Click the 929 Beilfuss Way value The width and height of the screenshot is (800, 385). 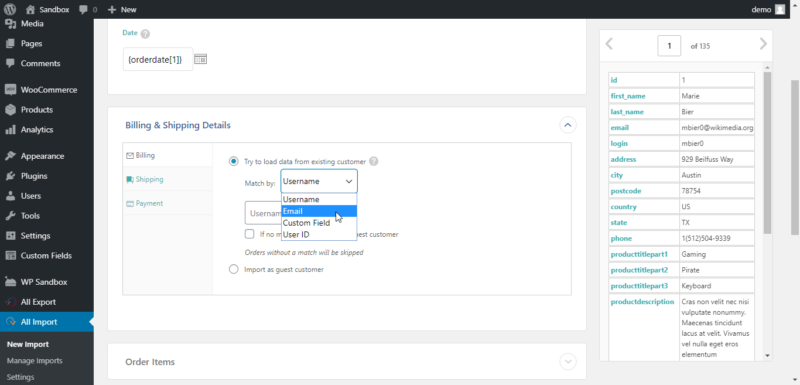[707, 159]
